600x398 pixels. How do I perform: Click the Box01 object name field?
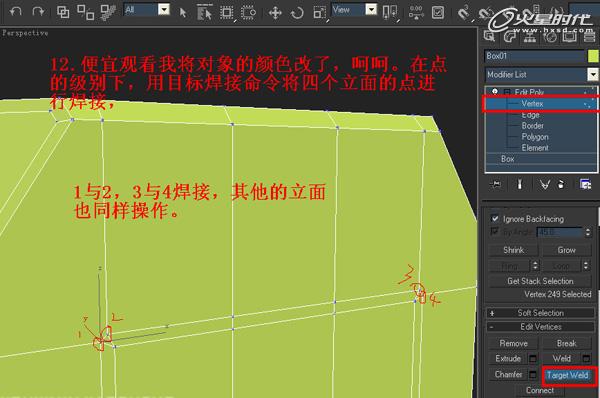(535, 56)
